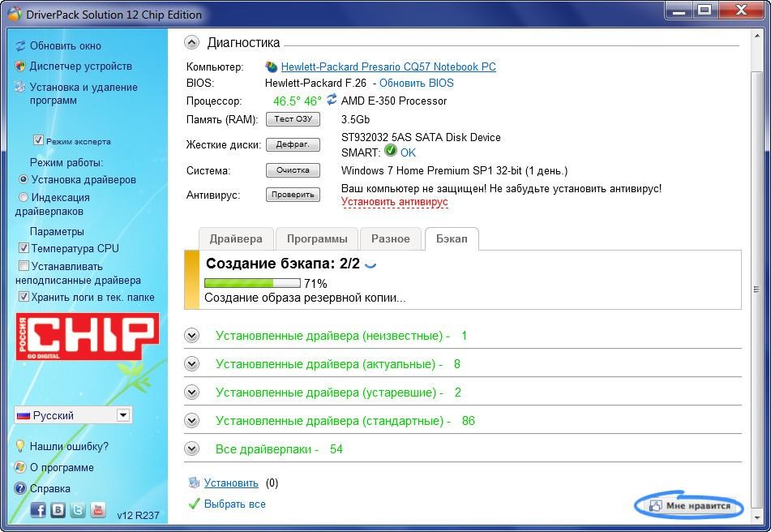Open the Facebook social icon
Screen dimensions: 771x532
[x=38, y=510]
